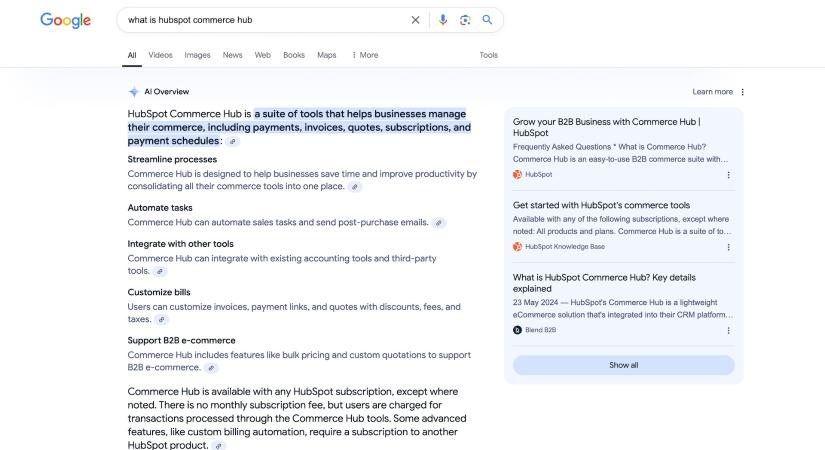Switch to the Web tab

click(x=263, y=55)
